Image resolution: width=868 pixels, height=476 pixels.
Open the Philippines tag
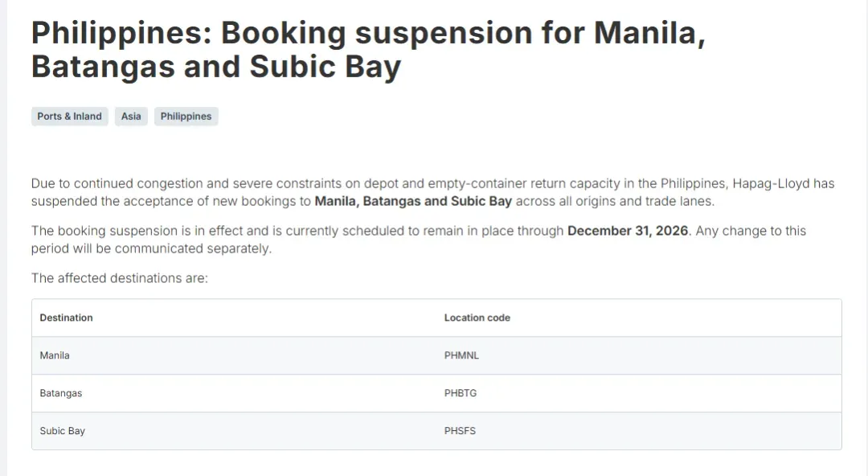(x=186, y=117)
